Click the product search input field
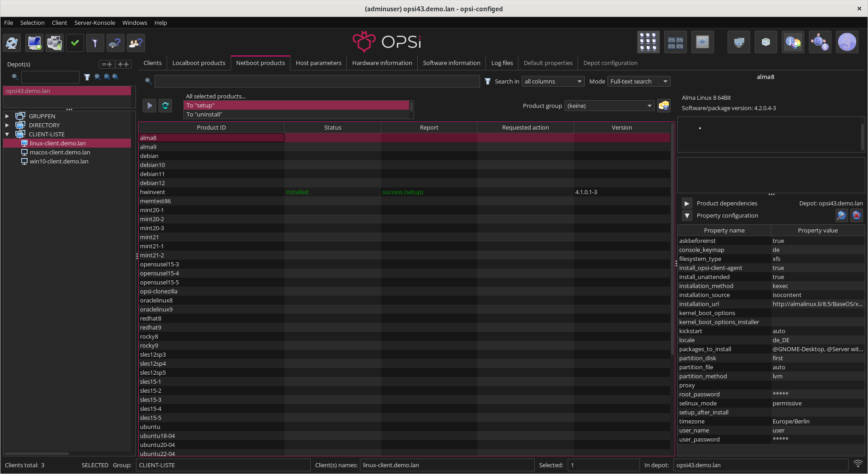868x474 pixels. [x=317, y=81]
